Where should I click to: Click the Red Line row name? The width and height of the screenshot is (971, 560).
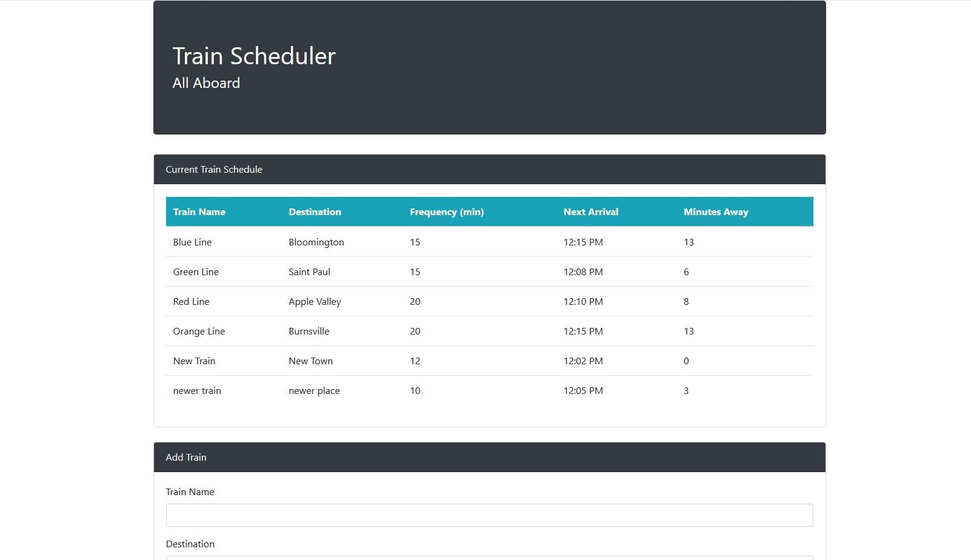click(191, 302)
